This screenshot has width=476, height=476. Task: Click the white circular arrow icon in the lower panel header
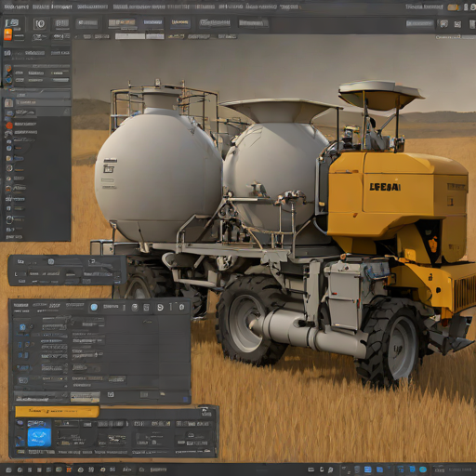[x=160, y=307]
